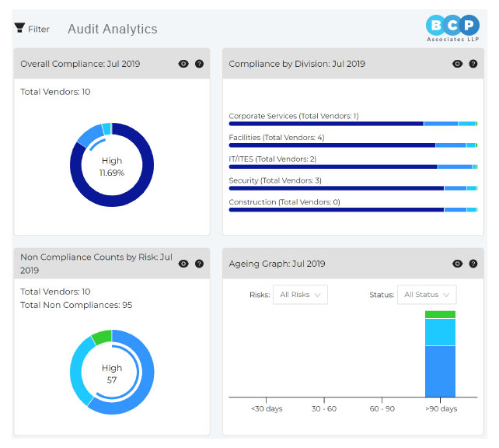Open help icon on Compliance by Division panel
The height and width of the screenshot is (448, 499).
pos(473,64)
